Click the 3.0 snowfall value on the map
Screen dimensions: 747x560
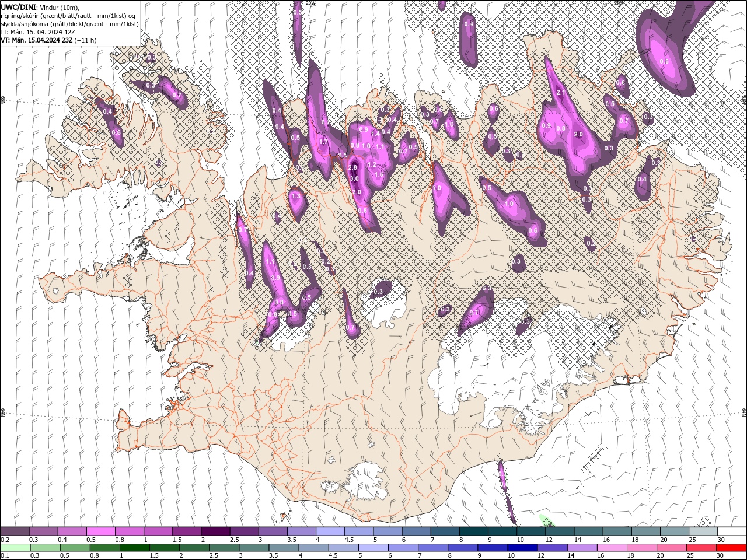pyautogui.click(x=354, y=178)
